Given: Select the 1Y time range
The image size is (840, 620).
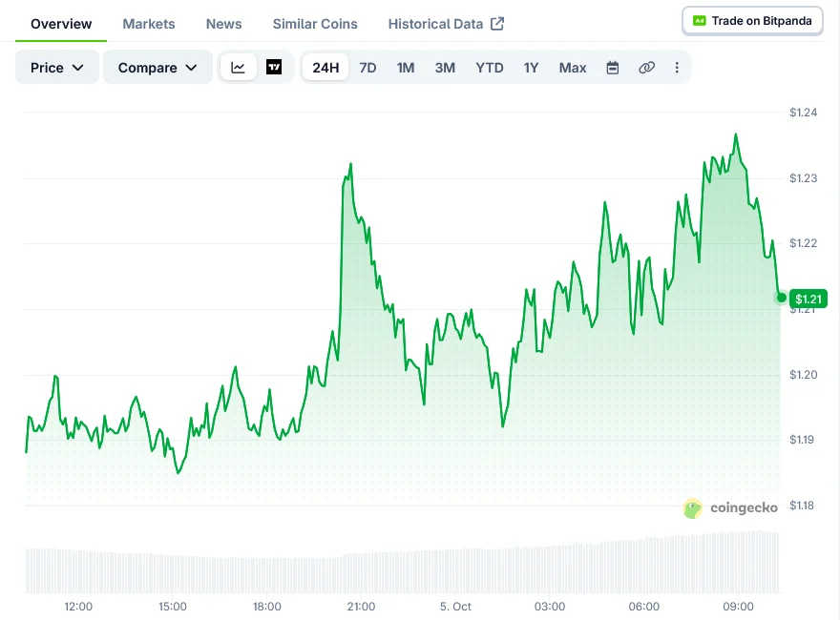Looking at the screenshot, I should click(x=531, y=68).
